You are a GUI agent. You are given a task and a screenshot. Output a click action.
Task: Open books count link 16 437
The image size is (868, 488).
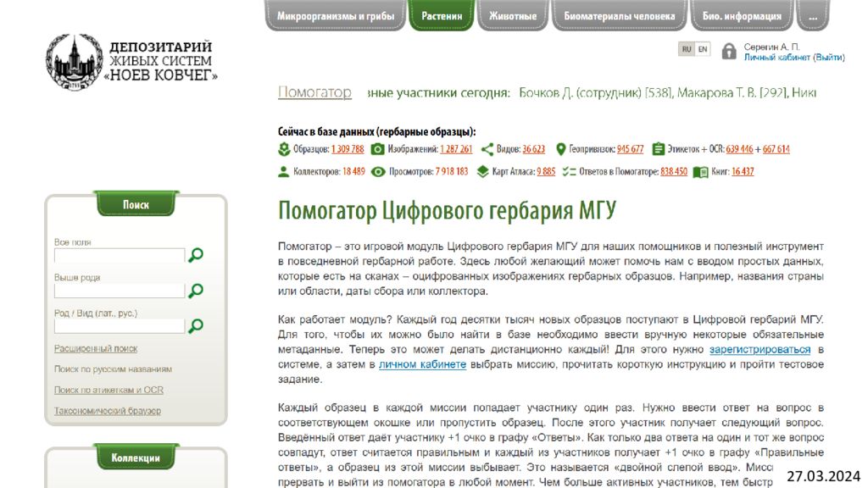click(x=743, y=172)
